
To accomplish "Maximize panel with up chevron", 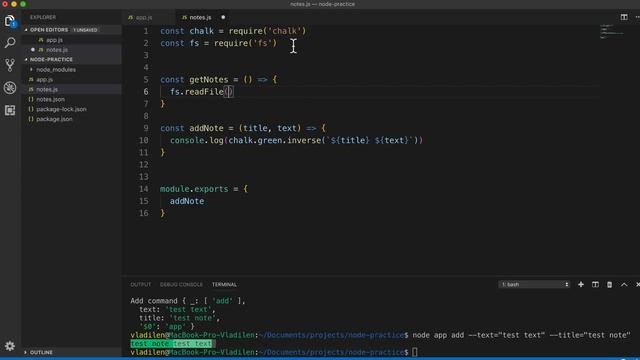I will pos(624,284).
